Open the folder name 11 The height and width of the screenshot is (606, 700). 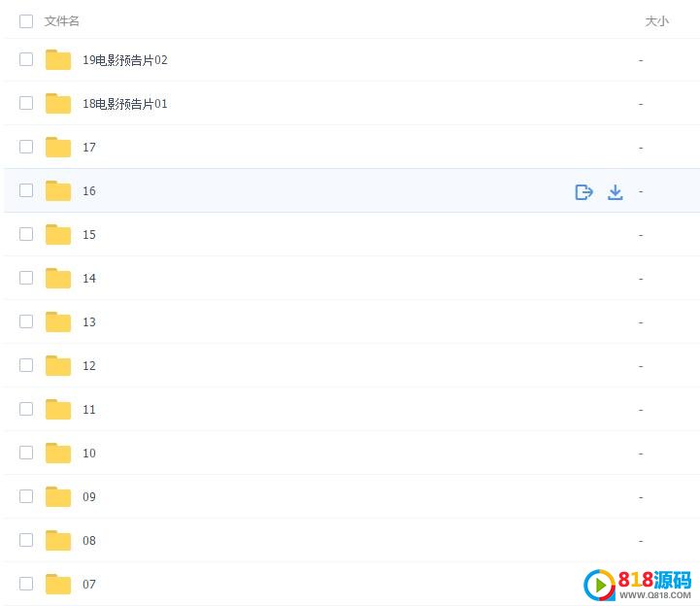tap(89, 410)
